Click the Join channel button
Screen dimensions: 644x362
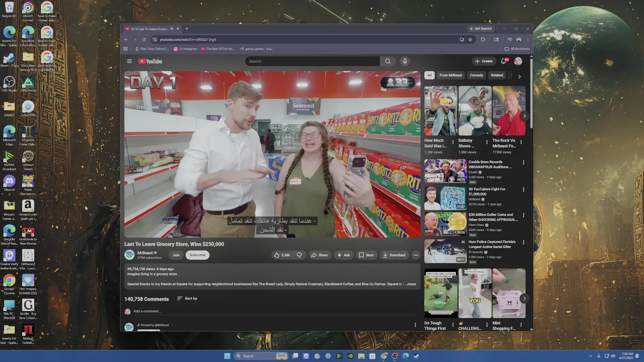pos(176,255)
